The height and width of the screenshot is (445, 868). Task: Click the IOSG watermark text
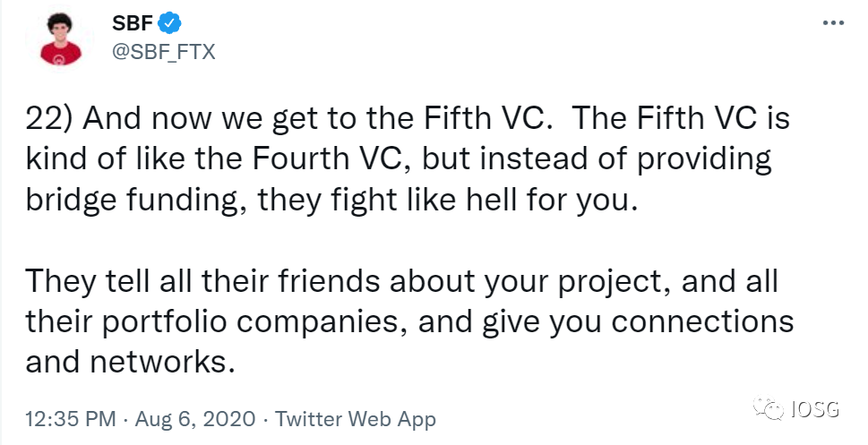tap(815, 409)
